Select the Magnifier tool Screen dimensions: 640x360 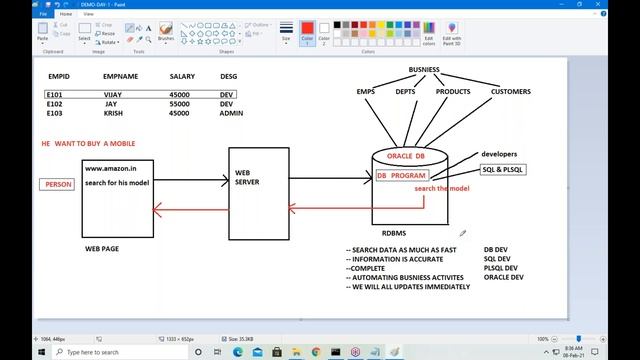click(149, 40)
